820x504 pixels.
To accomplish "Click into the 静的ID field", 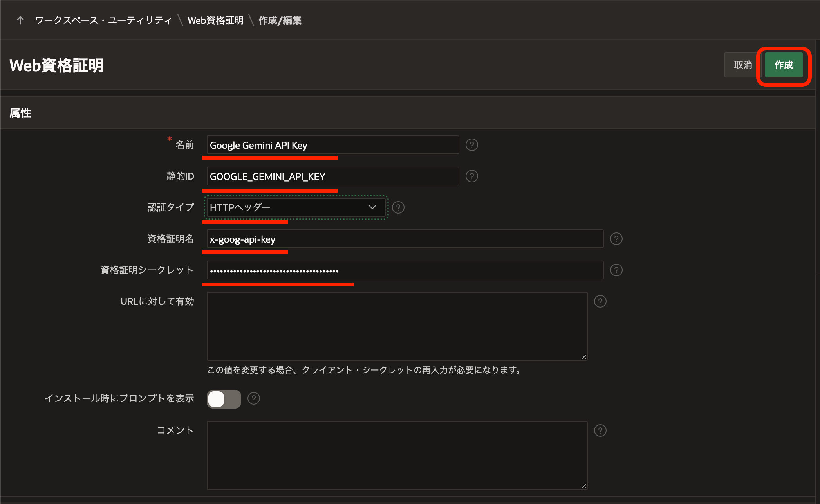I will tap(332, 176).
